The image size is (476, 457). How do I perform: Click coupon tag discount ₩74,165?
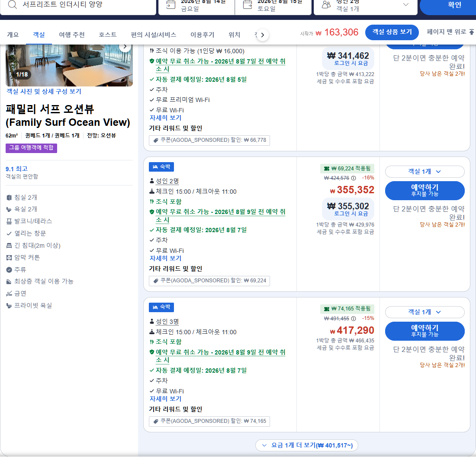209,421
